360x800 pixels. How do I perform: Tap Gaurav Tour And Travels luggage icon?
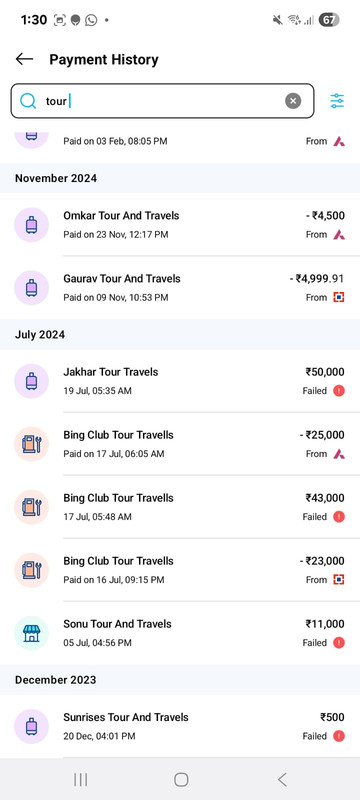point(32,288)
